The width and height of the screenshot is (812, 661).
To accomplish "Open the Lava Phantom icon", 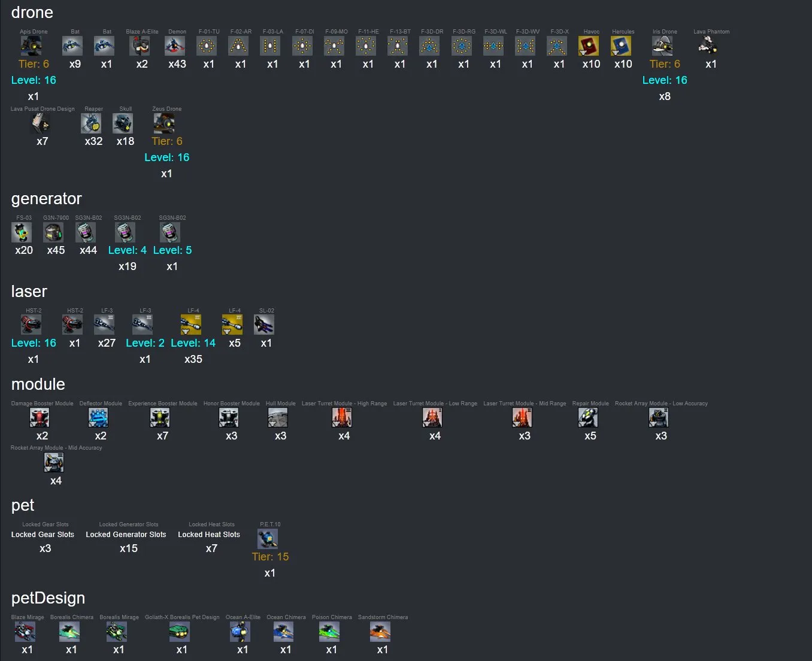I will point(708,46).
